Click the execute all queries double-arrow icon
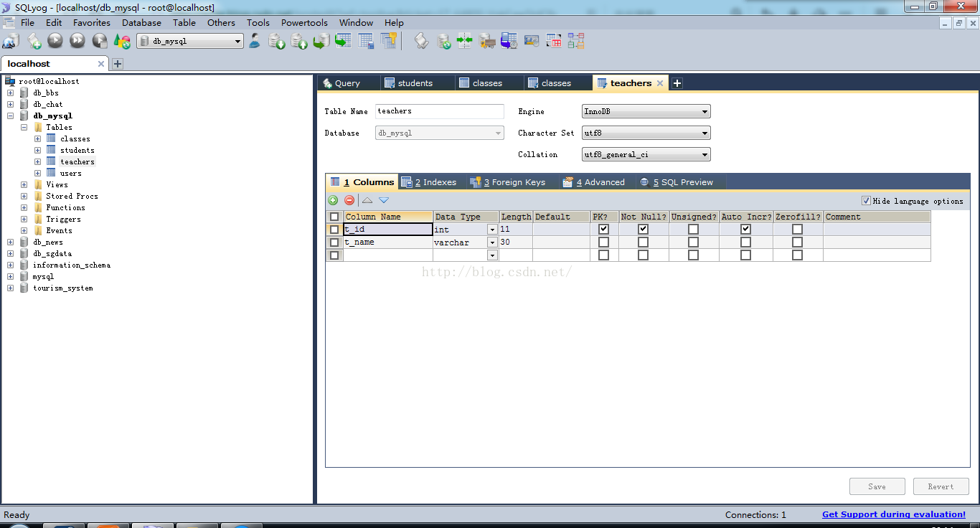This screenshot has height=528, width=980. (x=77, y=42)
